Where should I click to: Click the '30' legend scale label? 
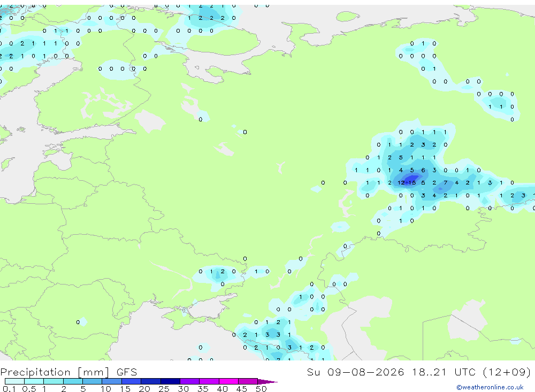coord(183,389)
